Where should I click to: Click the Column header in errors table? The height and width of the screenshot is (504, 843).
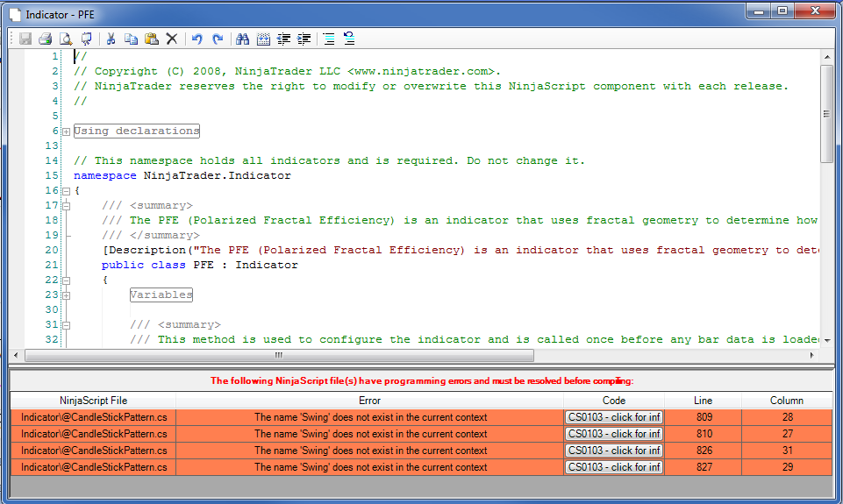click(787, 401)
